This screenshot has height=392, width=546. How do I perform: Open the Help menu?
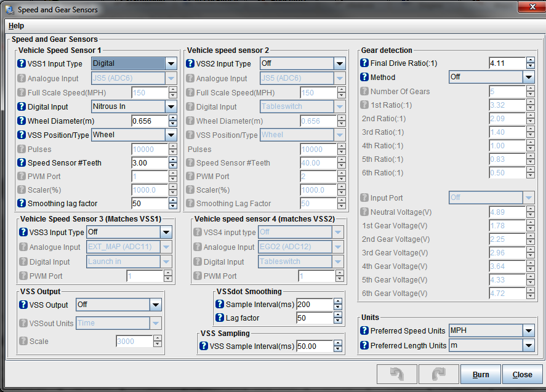coord(17,26)
